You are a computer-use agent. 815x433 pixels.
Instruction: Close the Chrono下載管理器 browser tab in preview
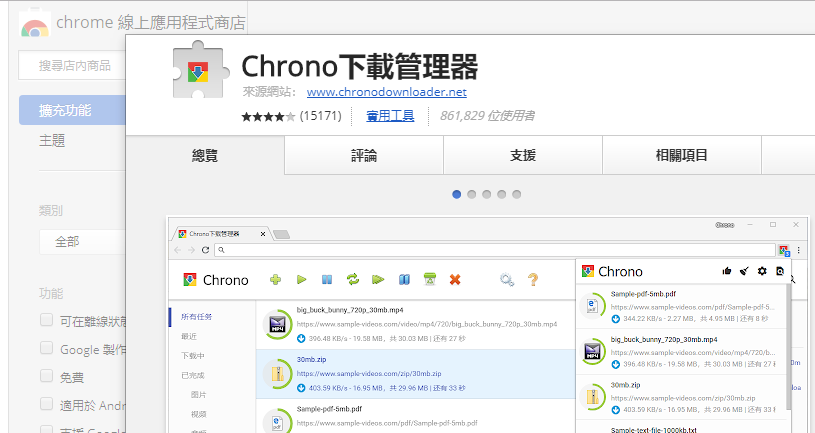(x=262, y=234)
